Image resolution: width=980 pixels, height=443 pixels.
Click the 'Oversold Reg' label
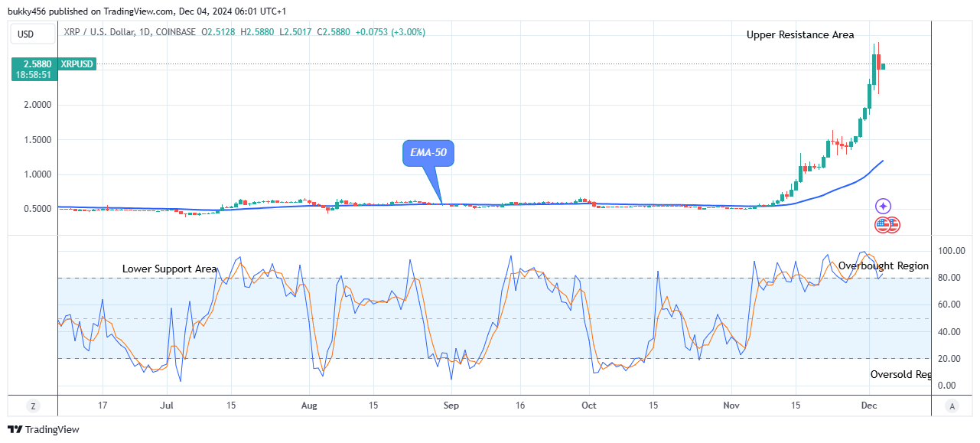tap(900, 375)
